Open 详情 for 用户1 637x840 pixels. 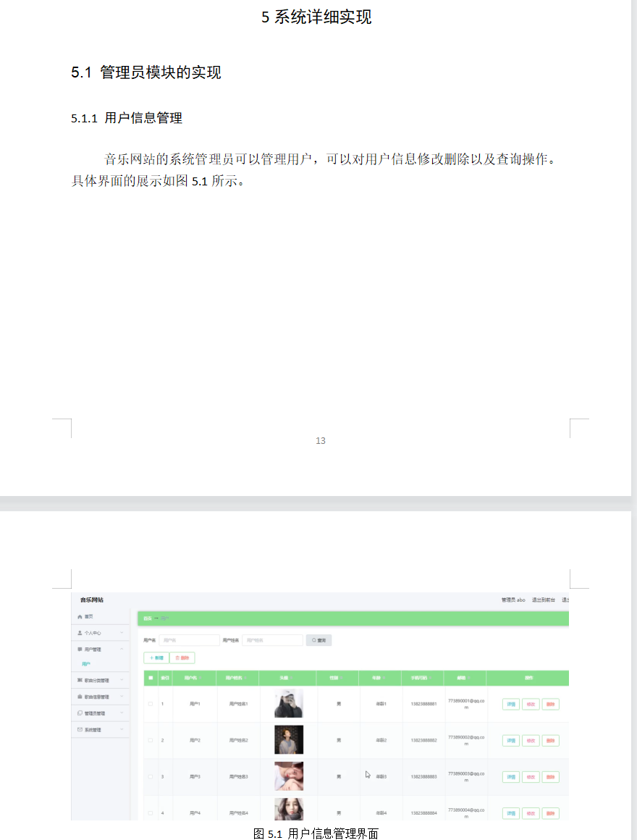tap(512, 703)
